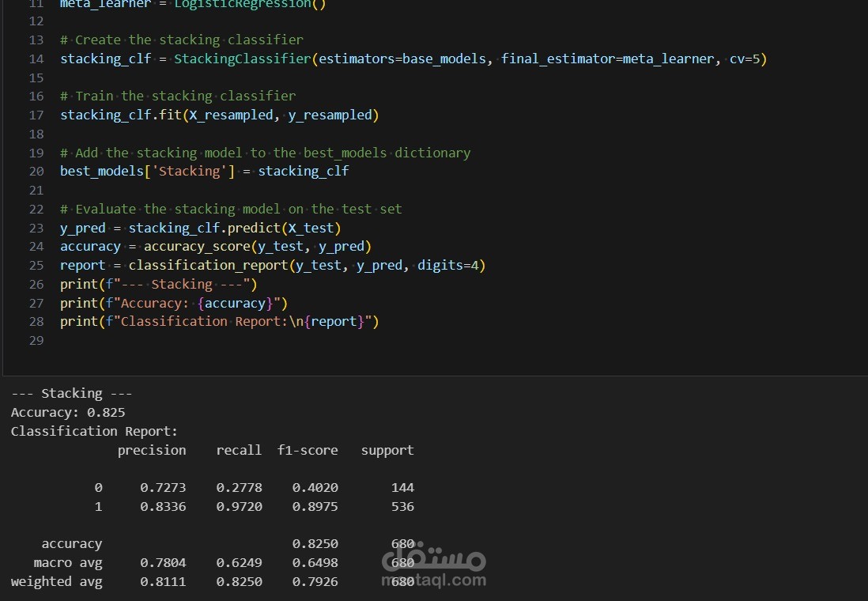This screenshot has height=601, width=868.
Task: Click the macro avg recall 0.6249
Action: point(240,563)
